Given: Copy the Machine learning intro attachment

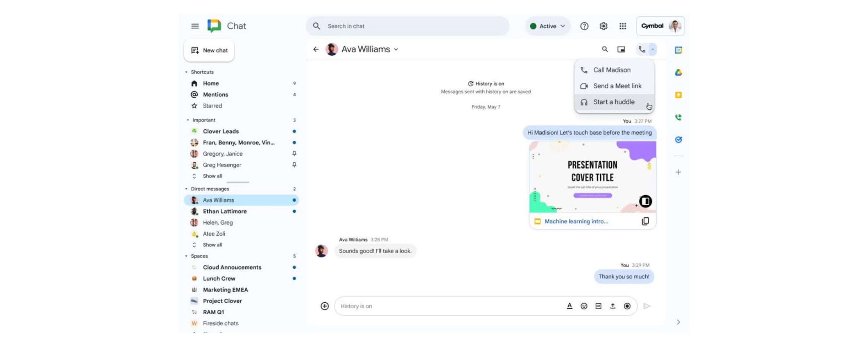Looking at the screenshot, I should click(x=645, y=221).
